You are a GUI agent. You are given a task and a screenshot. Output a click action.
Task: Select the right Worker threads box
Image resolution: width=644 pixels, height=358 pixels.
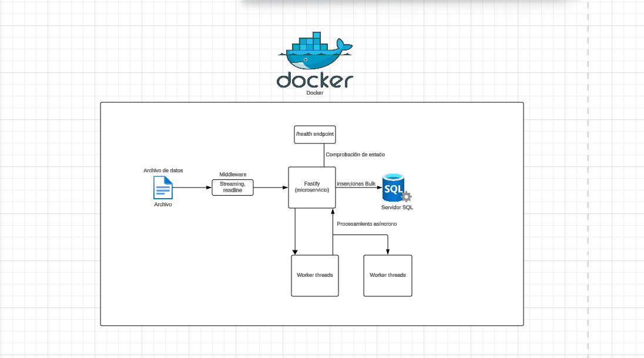[387, 275]
